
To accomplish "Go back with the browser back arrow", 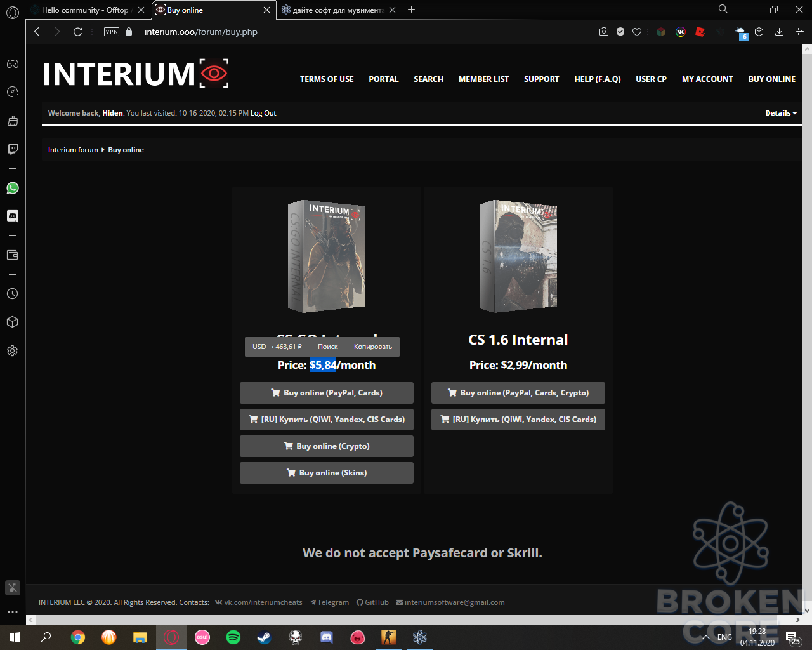I will click(37, 32).
